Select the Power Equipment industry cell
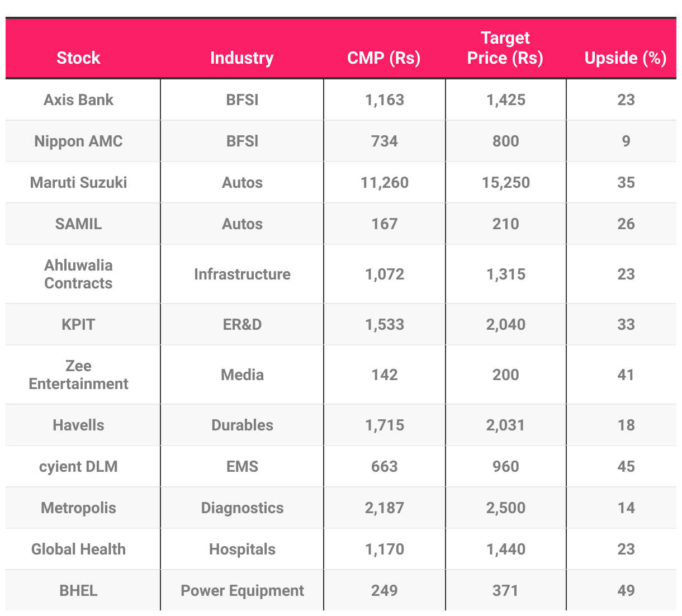 pyautogui.click(x=242, y=590)
